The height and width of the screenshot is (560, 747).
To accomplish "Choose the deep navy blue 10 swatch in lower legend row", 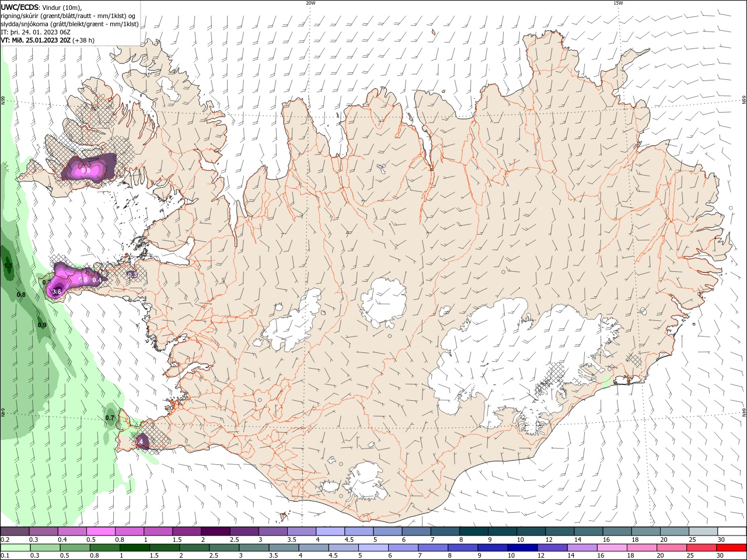I will 522,548.
